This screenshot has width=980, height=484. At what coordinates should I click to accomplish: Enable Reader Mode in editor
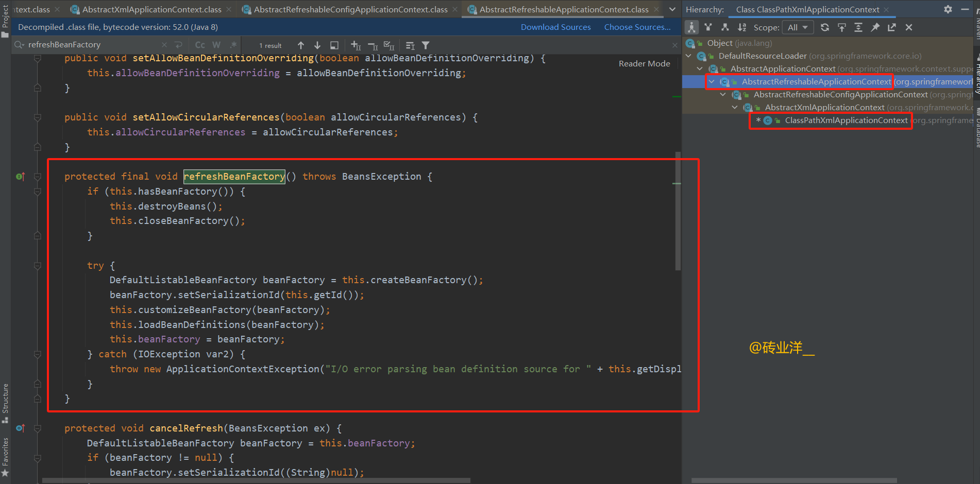point(644,63)
